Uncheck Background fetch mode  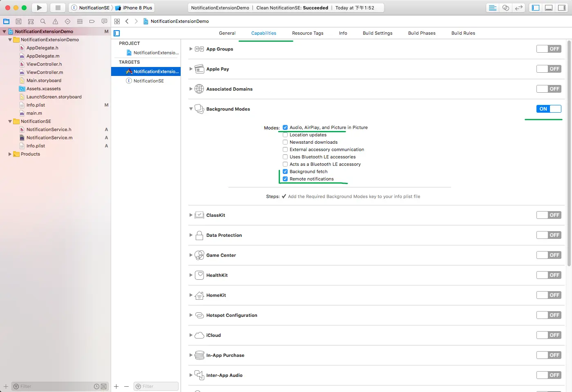pos(285,171)
